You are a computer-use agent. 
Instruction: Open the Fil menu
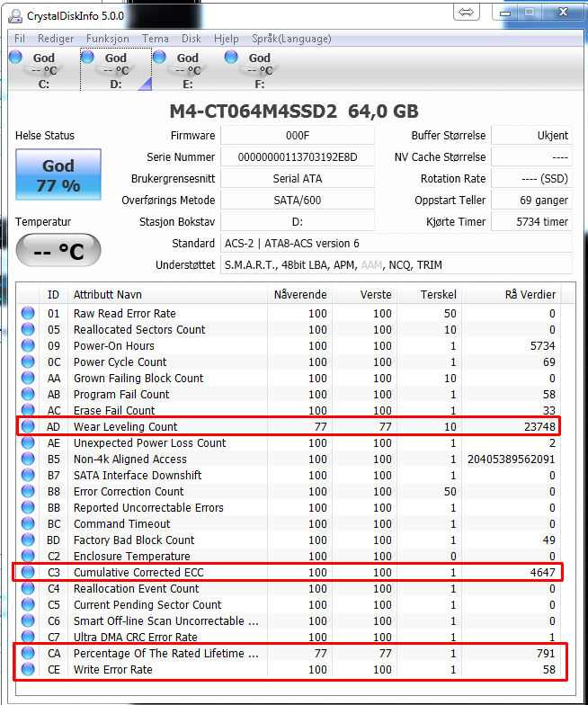coord(20,39)
